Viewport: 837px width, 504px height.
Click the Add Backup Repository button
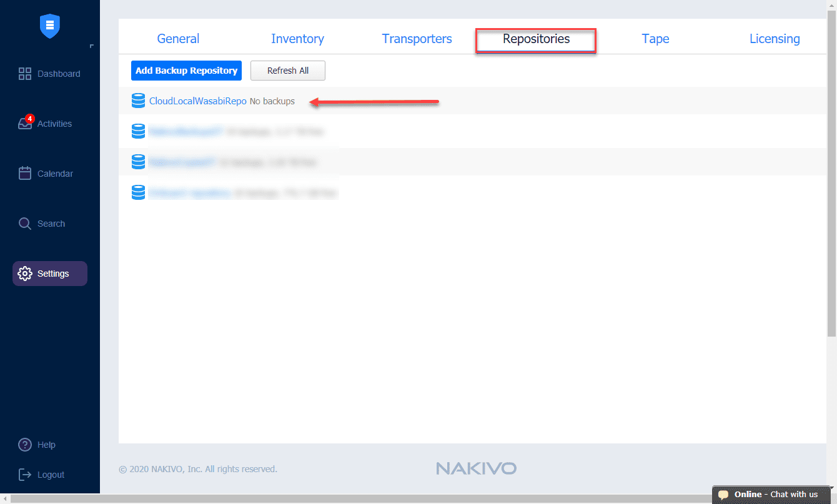pos(186,71)
